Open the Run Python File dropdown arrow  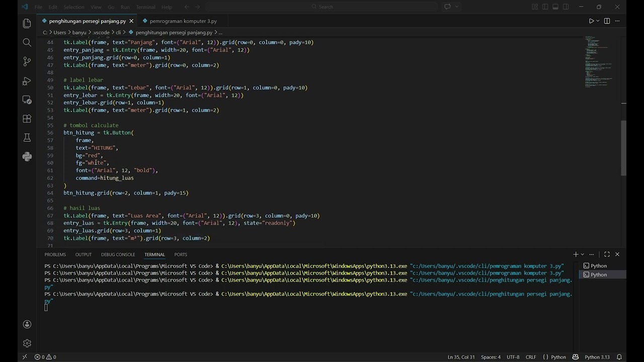[x=598, y=21]
